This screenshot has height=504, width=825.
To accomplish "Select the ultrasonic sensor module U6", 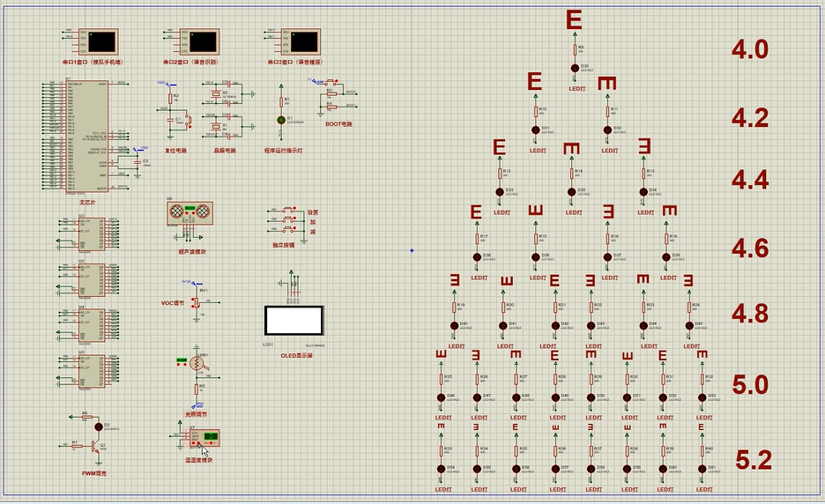I will point(190,212).
